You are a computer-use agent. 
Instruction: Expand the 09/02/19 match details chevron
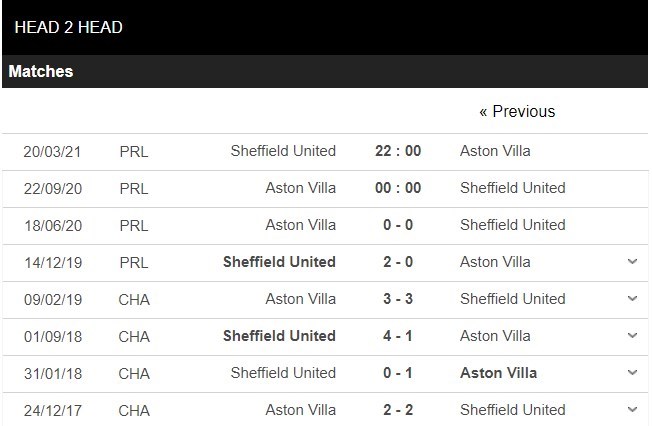click(631, 299)
